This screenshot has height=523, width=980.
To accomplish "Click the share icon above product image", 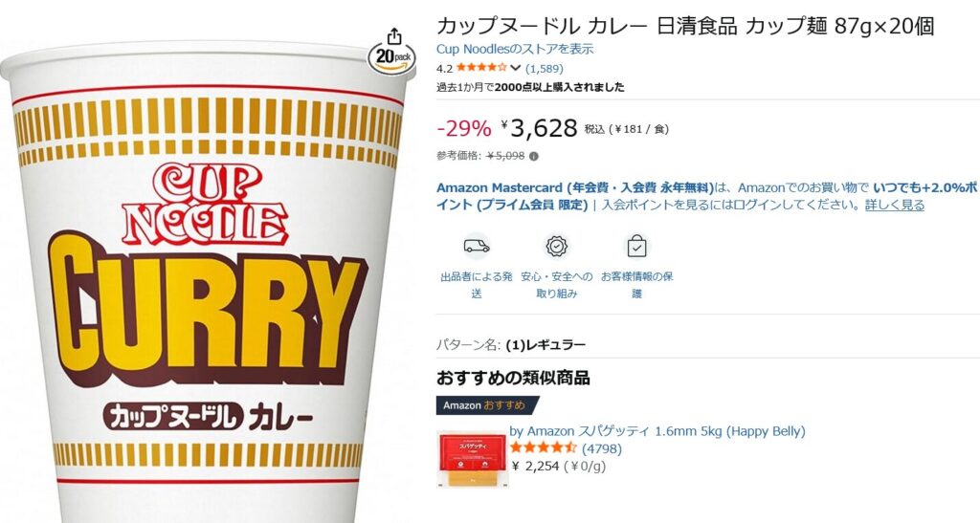I will [x=394, y=37].
